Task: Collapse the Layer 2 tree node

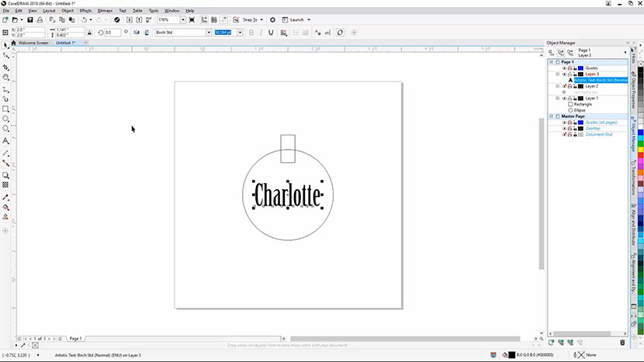Action: point(557,86)
